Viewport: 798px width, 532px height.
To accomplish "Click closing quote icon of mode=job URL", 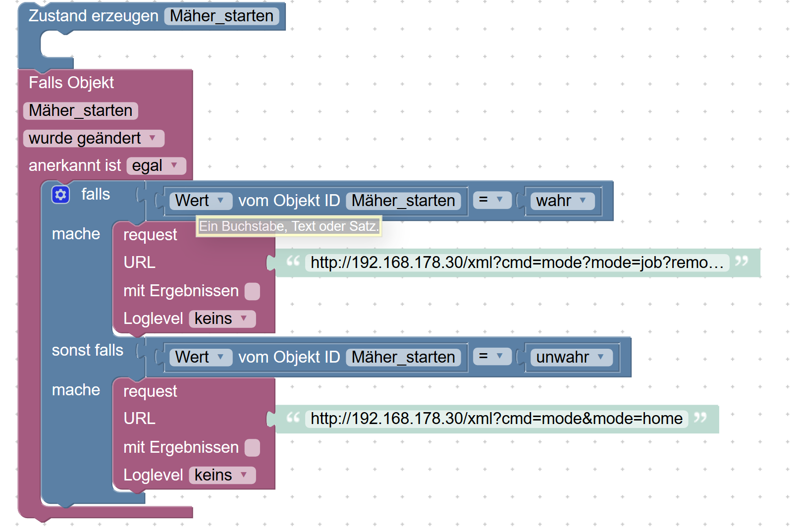I will tap(741, 262).
